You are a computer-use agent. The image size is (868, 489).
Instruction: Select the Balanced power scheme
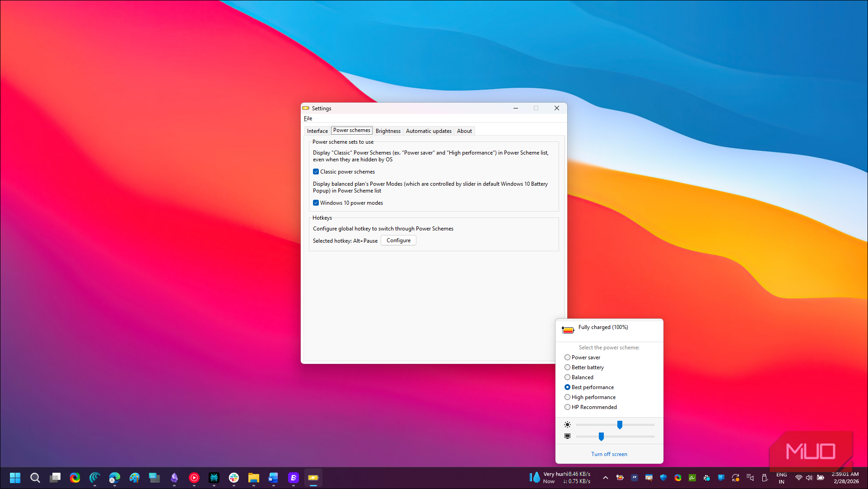(579, 377)
